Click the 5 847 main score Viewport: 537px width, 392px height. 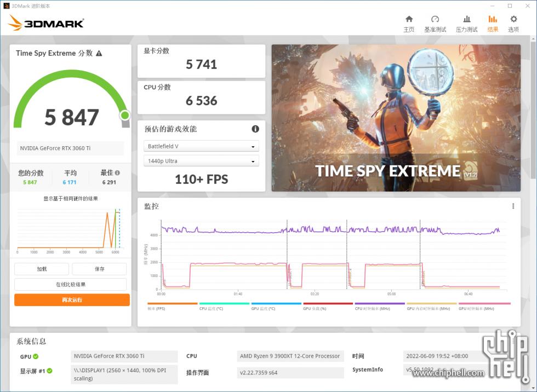click(x=72, y=117)
